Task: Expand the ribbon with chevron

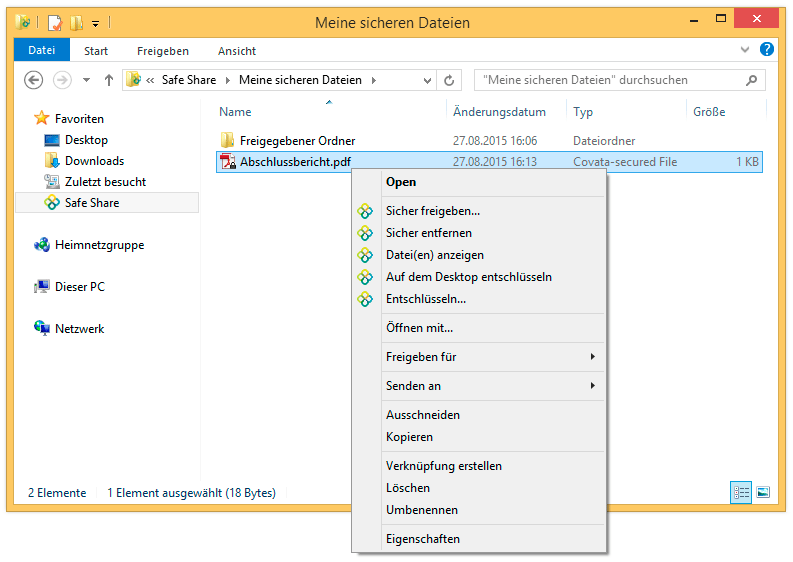Action: 745,50
